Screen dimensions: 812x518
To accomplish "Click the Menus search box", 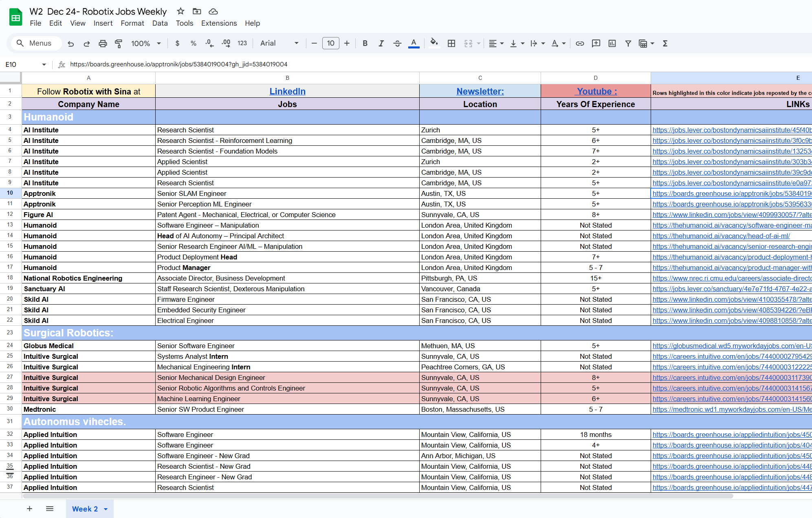I will tap(37, 43).
